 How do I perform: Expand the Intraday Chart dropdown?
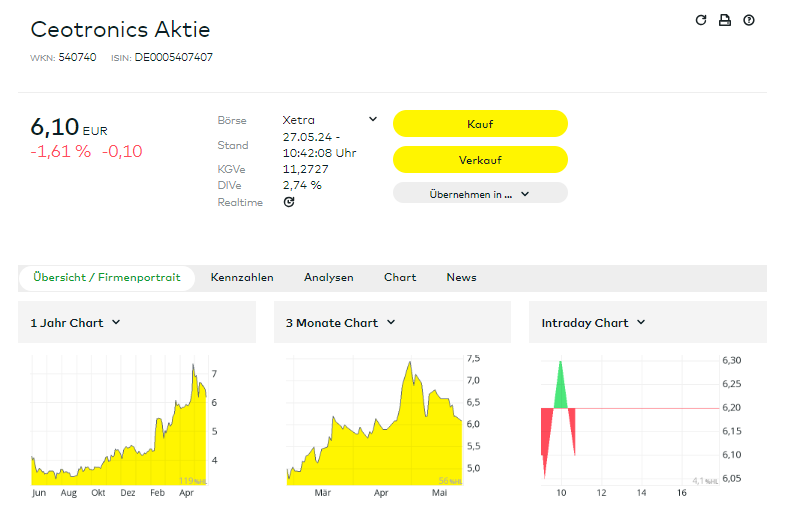593,323
